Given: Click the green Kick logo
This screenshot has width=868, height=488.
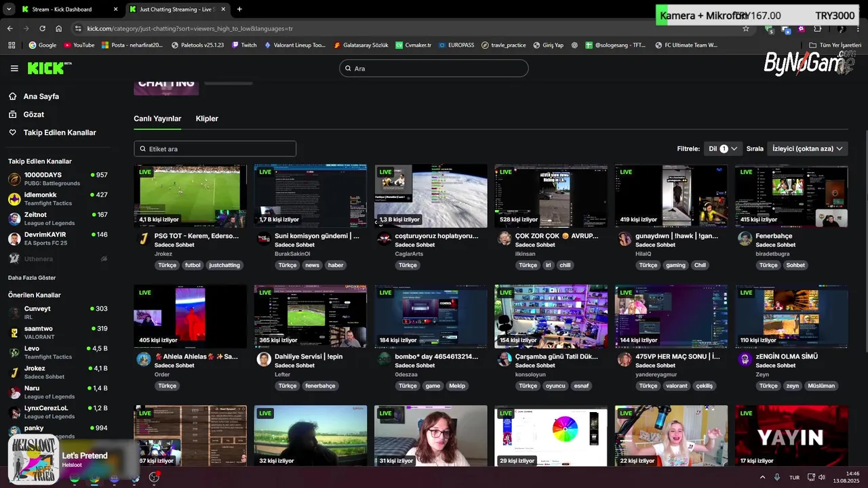Looking at the screenshot, I should 49,68.
